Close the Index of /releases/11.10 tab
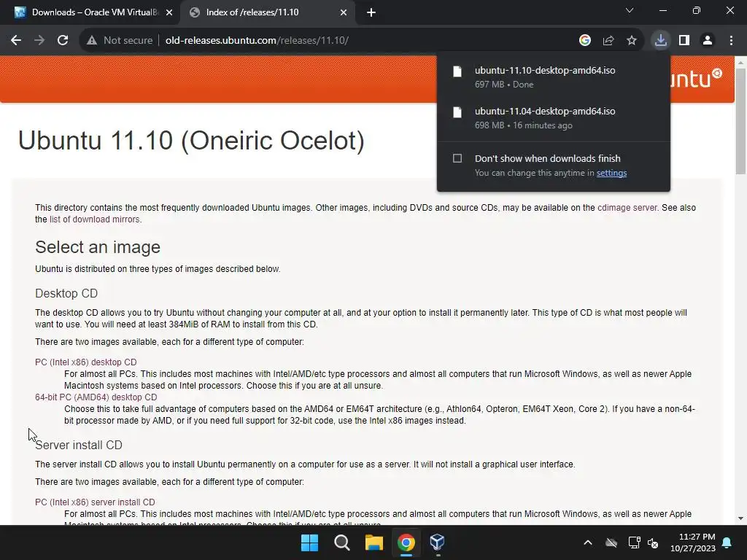 (x=344, y=13)
